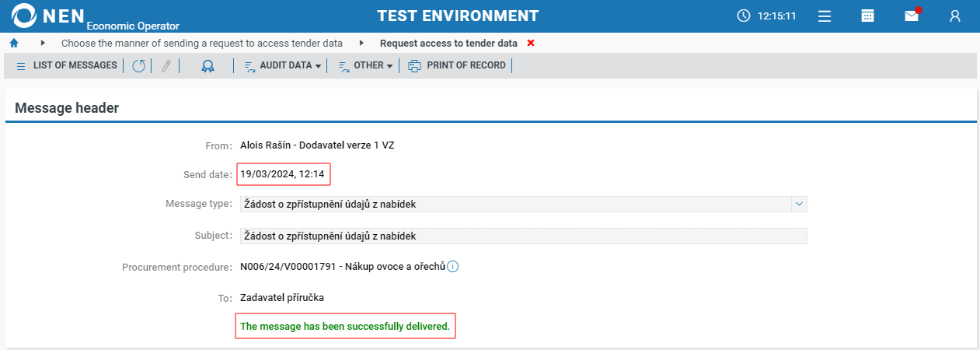Click Print of Record button
The height and width of the screenshot is (350, 980).
458,66
